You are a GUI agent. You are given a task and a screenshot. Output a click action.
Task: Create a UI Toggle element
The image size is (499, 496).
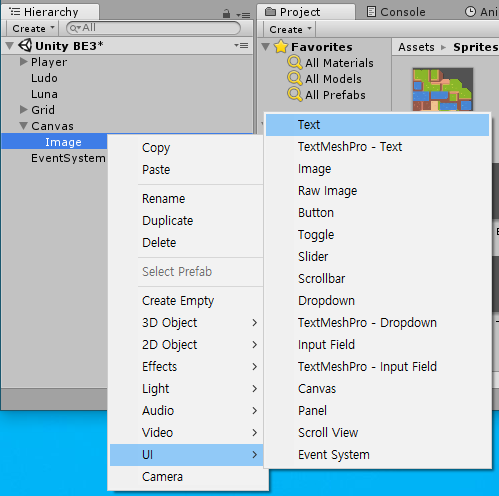coord(377,235)
